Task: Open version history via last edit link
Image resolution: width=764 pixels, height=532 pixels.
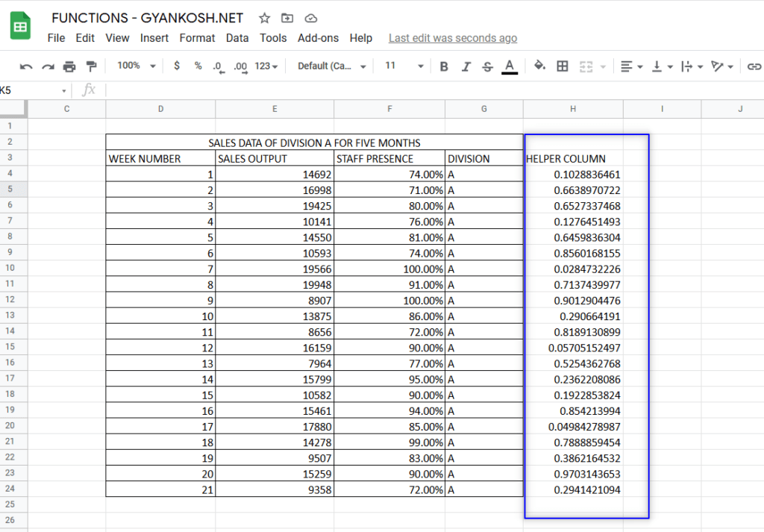Action: click(453, 37)
